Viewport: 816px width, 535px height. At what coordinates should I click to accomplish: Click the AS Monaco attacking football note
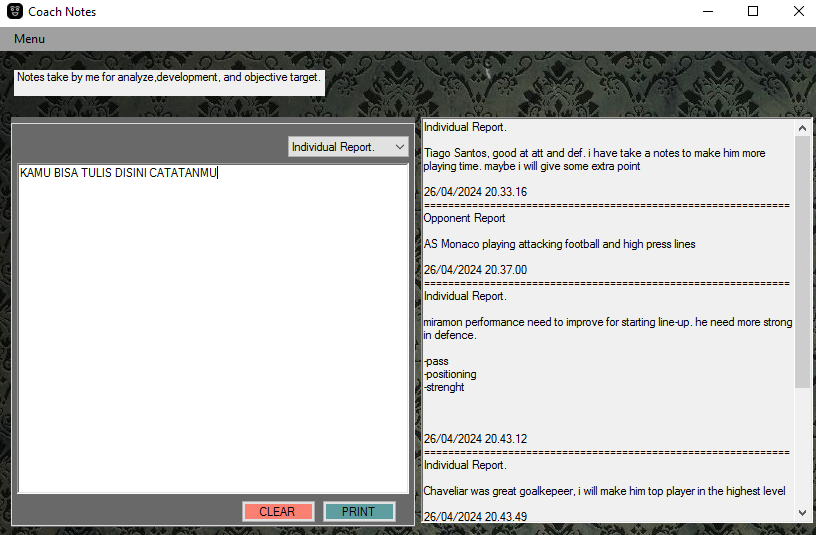pos(559,244)
